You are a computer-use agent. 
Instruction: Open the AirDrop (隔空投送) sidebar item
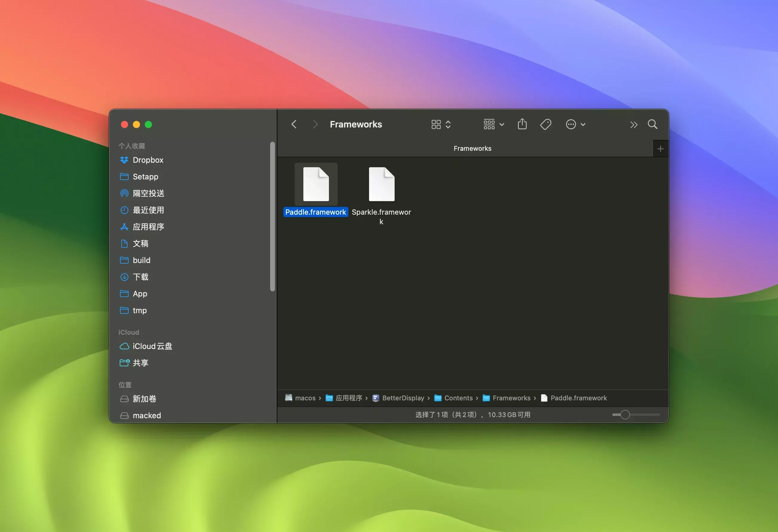click(148, 193)
